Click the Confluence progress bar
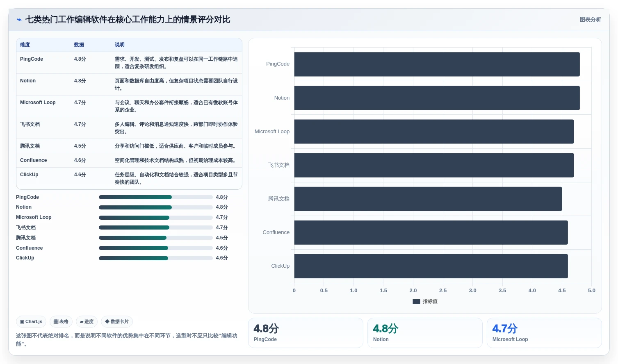Screen dimensions: 618x364 tap(156, 248)
